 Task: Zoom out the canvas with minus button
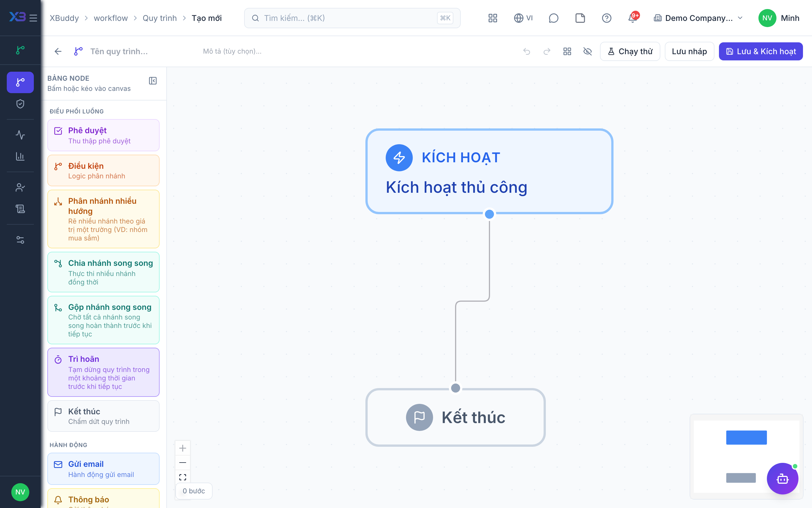182,463
